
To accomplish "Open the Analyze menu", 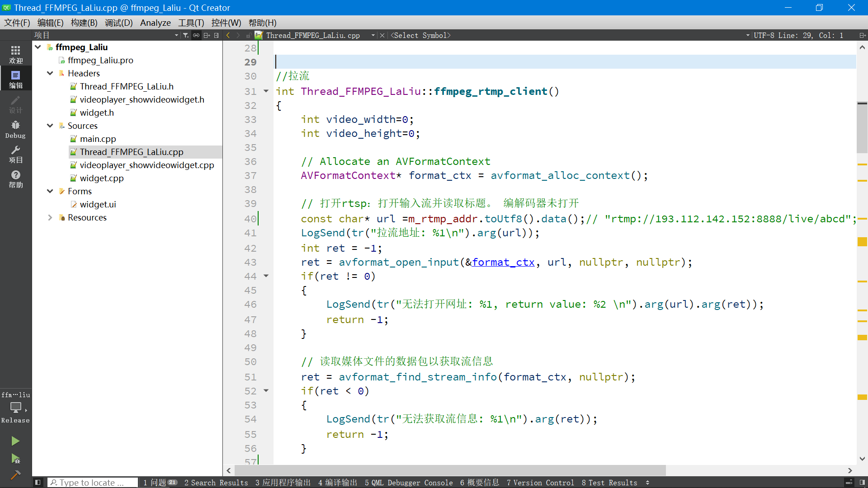I will (x=155, y=23).
